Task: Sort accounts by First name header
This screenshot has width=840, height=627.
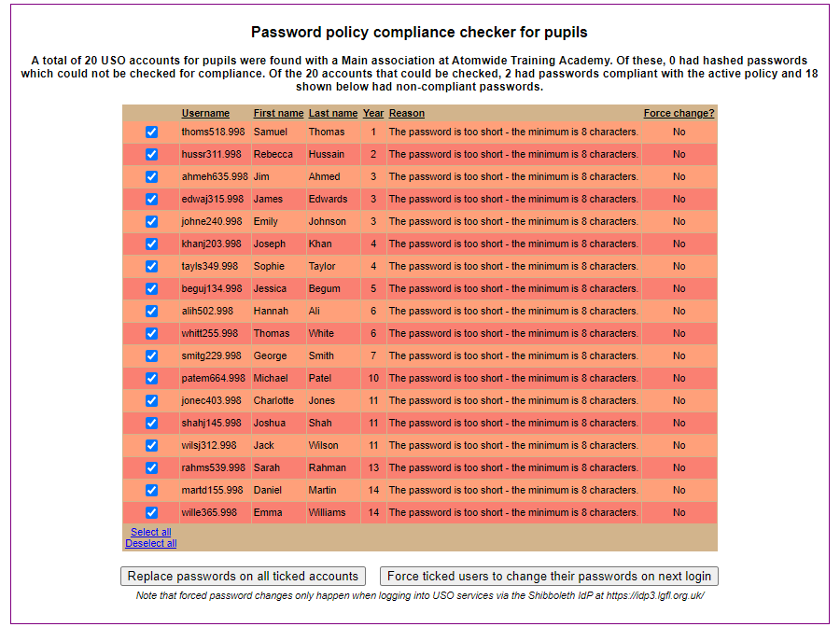Action: [278, 113]
